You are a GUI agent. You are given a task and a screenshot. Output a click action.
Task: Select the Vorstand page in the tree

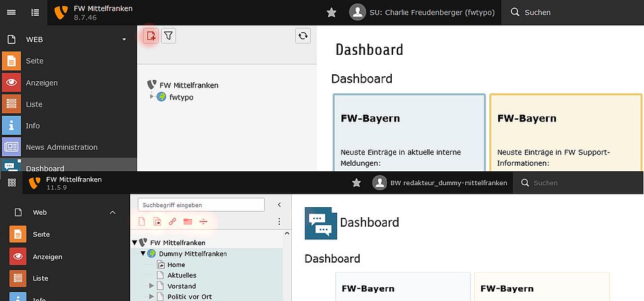(x=182, y=286)
